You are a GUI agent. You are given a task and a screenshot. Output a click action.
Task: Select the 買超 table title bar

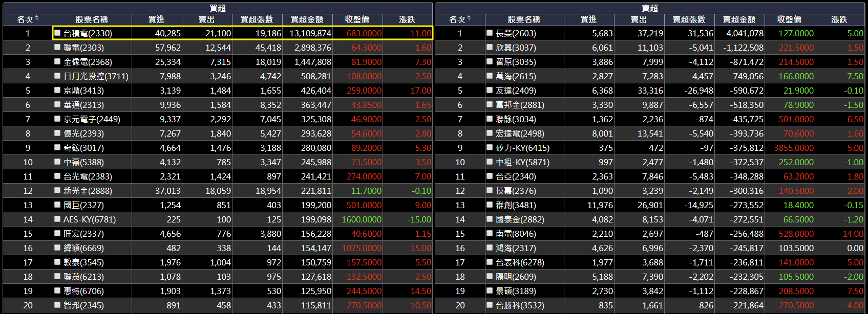coord(218,8)
